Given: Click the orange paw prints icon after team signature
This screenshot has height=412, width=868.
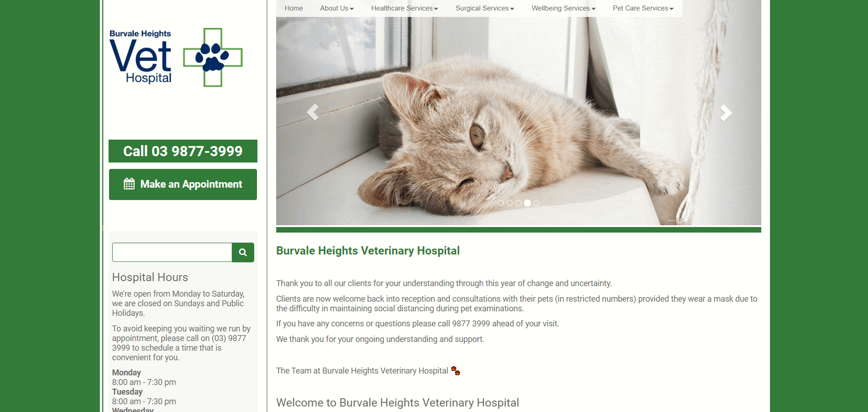Looking at the screenshot, I should click(456, 371).
